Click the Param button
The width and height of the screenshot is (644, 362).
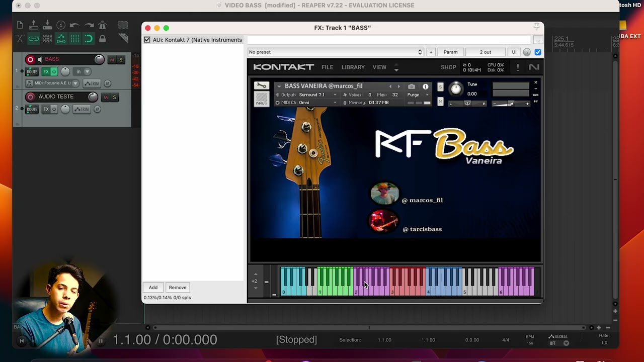coord(451,52)
